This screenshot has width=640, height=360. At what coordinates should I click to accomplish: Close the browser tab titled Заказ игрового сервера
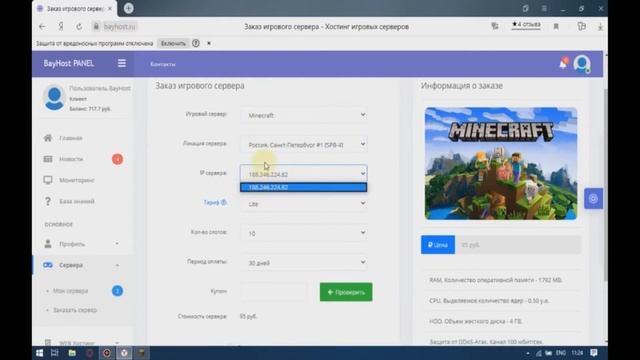pyautogui.click(x=110, y=8)
